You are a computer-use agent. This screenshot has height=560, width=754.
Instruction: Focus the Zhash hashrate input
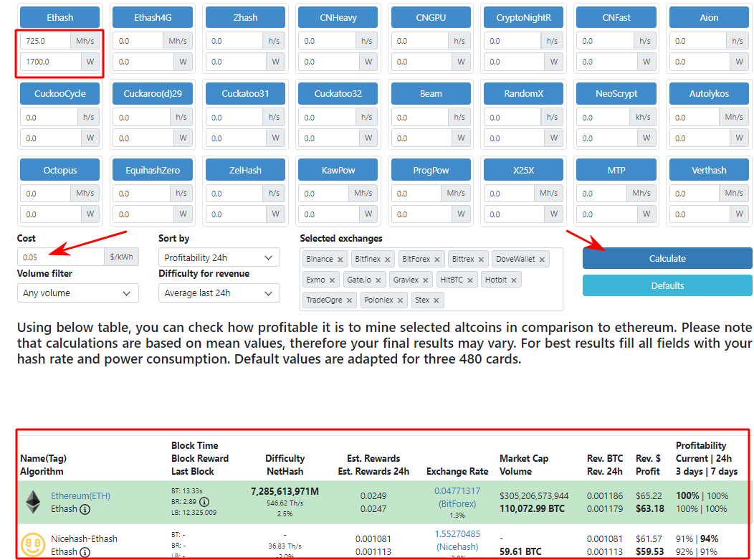pyautogui.click(x=234, y=41)
